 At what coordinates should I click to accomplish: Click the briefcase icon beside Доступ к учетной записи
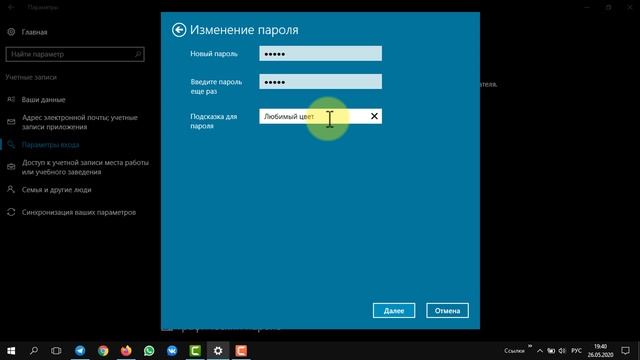point(11,167)
